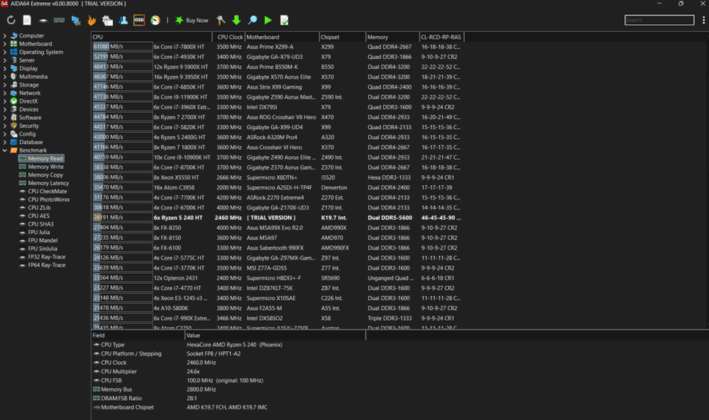Click the gauge SensorPanel icon
The width and height of the screenshot is (709, 420).
155,20
